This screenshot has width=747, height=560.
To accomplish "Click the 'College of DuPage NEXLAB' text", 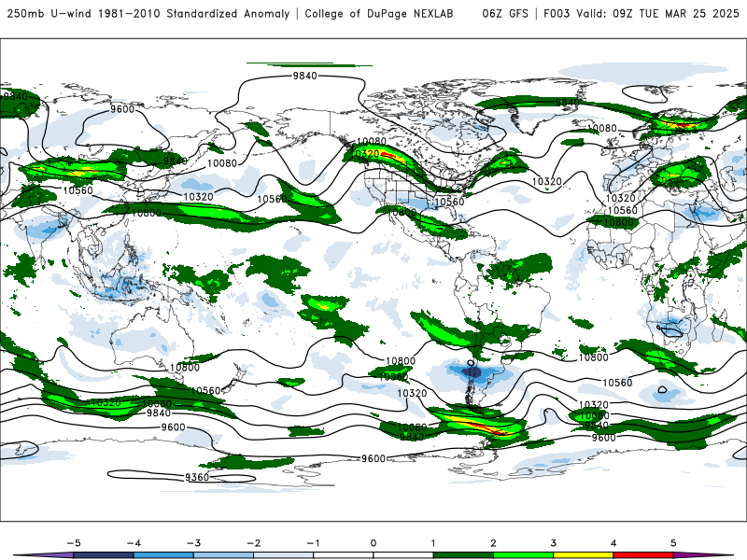I will (379, 13).
